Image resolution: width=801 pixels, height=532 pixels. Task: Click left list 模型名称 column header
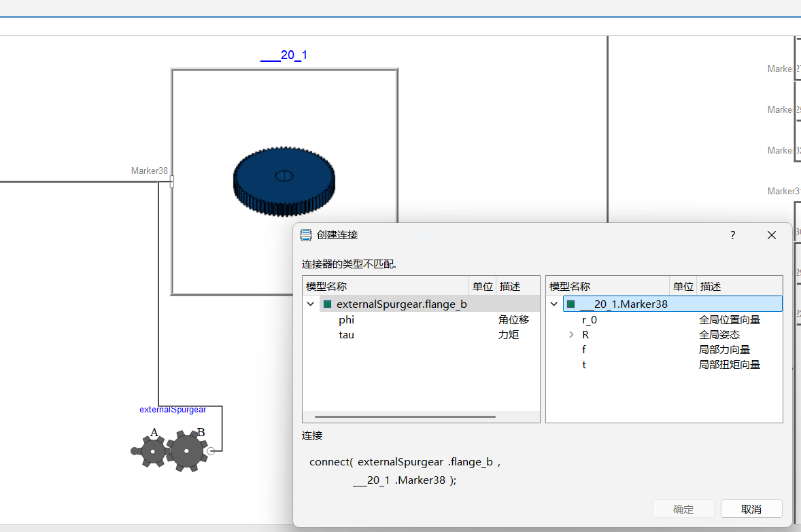pyautogui.click(x=386, y=287)
